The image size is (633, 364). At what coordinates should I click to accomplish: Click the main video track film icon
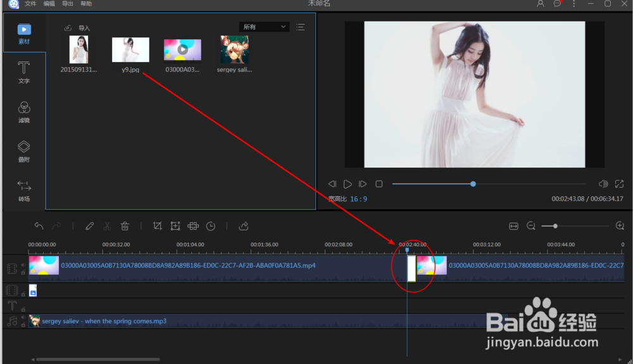coord(12,268)
